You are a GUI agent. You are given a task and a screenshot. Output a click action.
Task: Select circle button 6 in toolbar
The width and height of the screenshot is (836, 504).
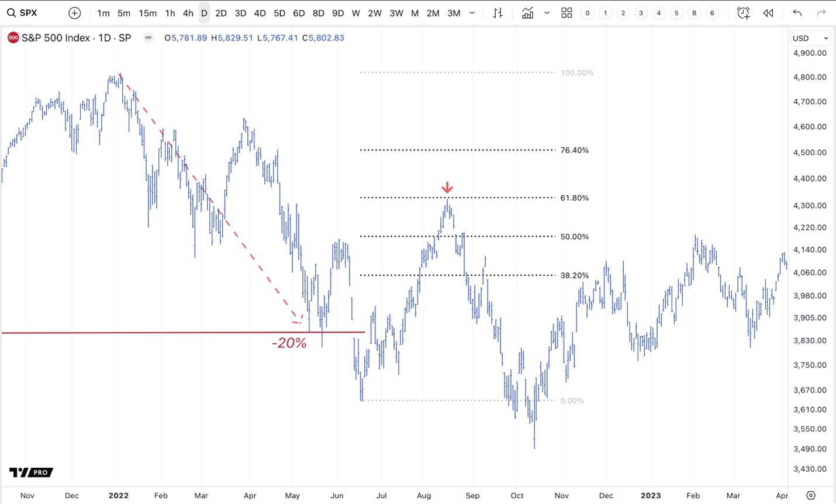click(x=712, y=13)
